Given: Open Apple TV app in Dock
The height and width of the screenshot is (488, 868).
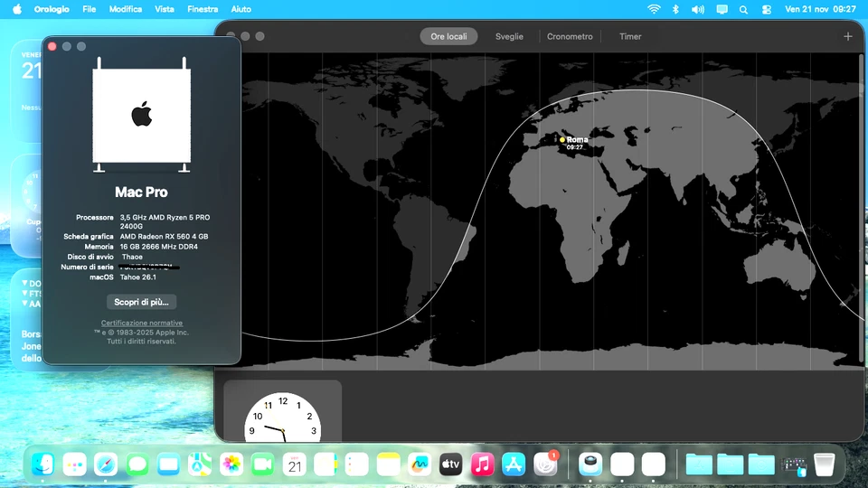Looking at the screenshot, I should click(450, 465).
